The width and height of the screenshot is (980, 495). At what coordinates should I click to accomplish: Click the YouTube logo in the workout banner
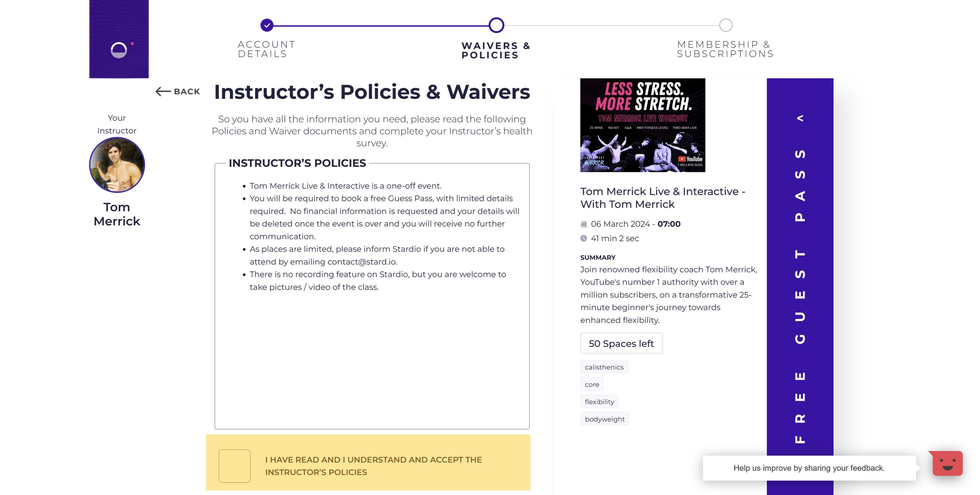point(690,159)
